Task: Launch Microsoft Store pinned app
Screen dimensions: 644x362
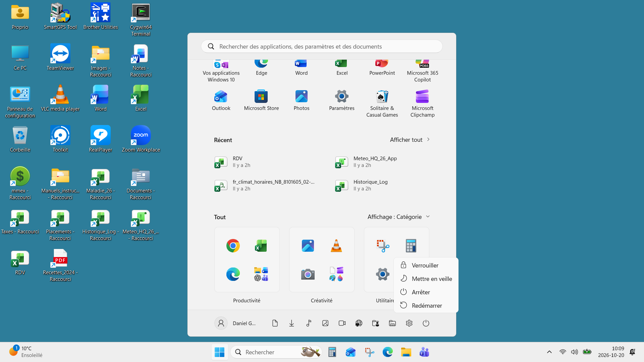Action: (261, 100)
